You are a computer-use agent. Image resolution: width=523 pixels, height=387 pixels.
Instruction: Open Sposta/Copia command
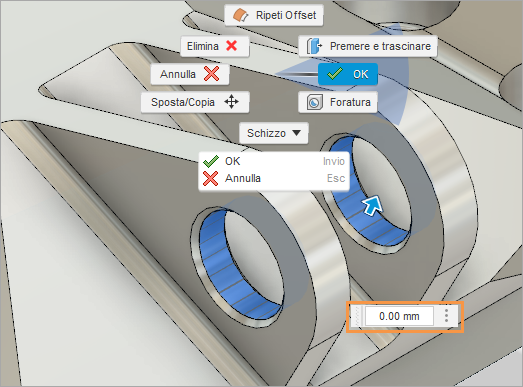195,102
